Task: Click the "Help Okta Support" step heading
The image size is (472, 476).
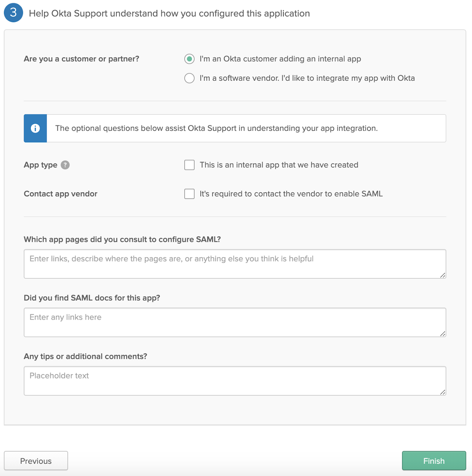Action: (x=169, y=13)
